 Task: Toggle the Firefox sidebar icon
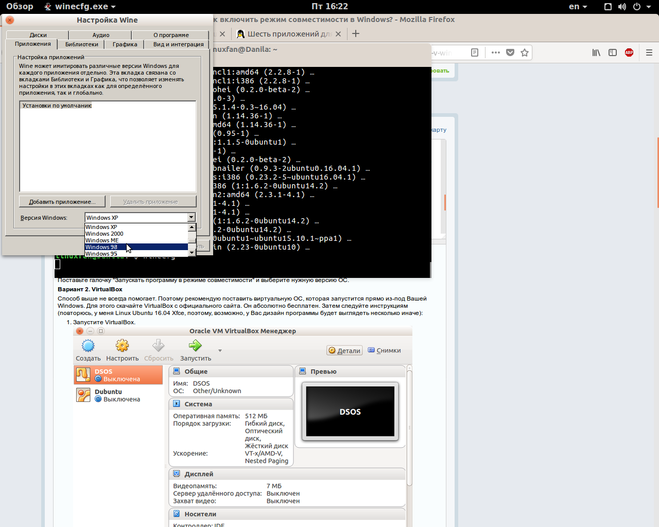click(613, 53)
